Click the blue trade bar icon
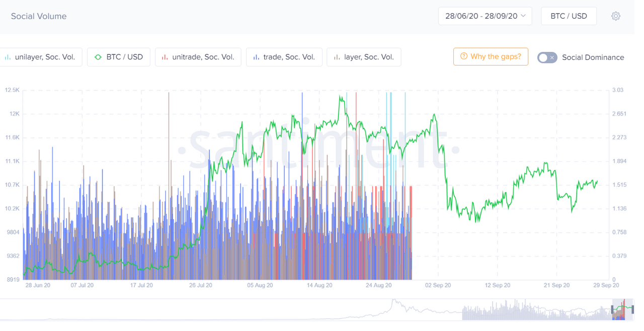 pos(256,57)
